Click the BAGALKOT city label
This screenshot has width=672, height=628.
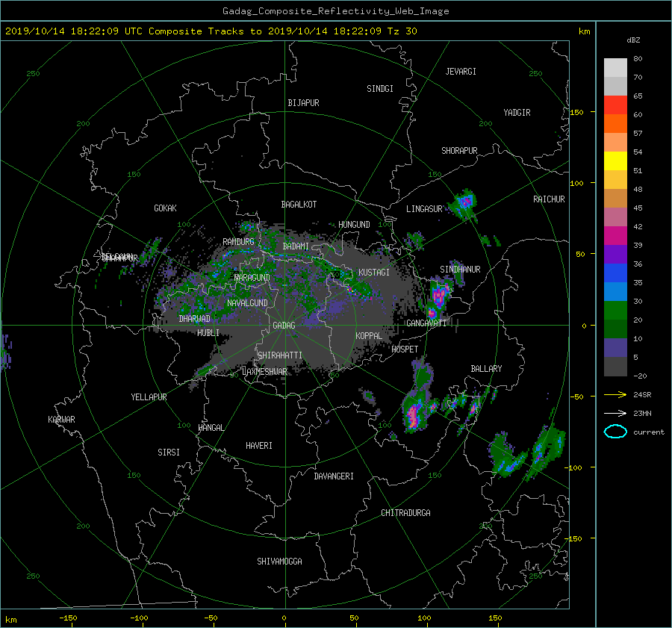[x=299, y=205]
